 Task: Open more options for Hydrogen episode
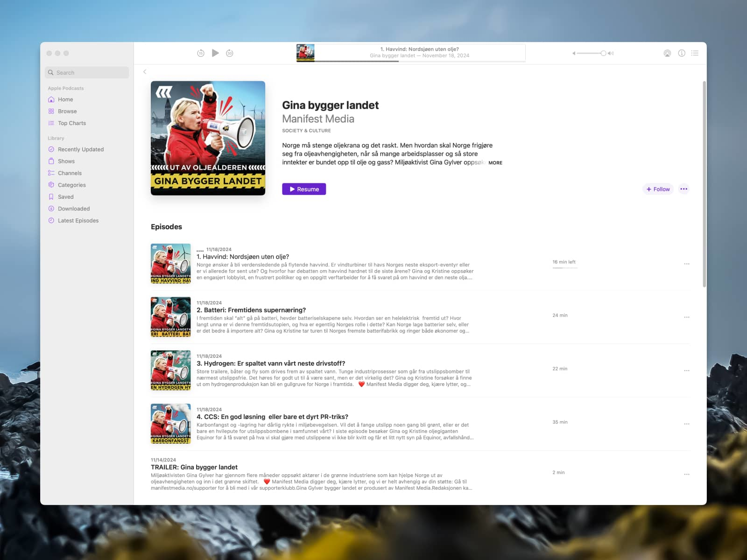pyautogui.click(x=687, y=371)
